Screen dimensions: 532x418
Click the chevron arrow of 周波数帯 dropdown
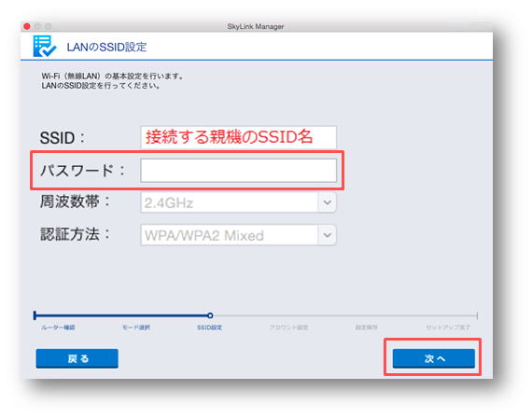coord(327,202)
